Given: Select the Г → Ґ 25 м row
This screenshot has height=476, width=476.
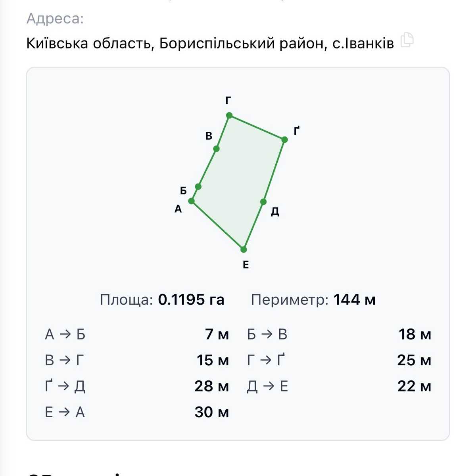Looking at the screenshot, I should coord(339,360).
